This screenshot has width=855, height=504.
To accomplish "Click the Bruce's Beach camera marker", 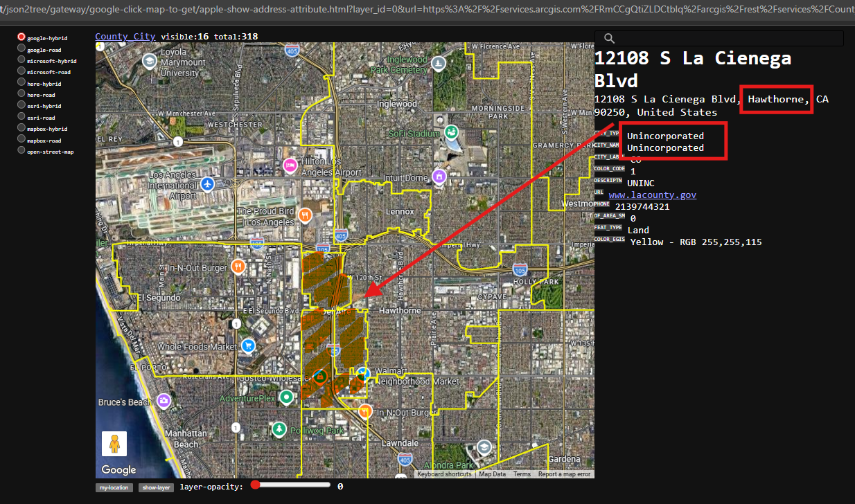I will pyautogui.click(x=164, y=400).
